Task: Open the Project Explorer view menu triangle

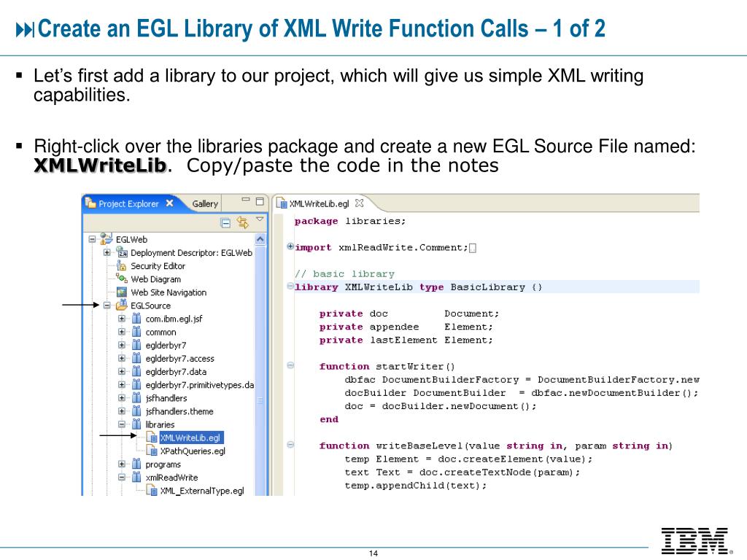Action: click(260, 219)
